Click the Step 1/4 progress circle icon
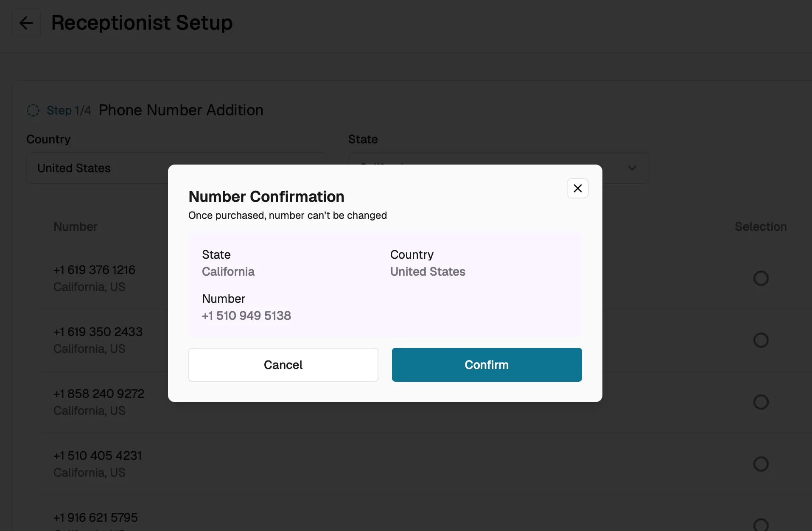 coord(33,110)
